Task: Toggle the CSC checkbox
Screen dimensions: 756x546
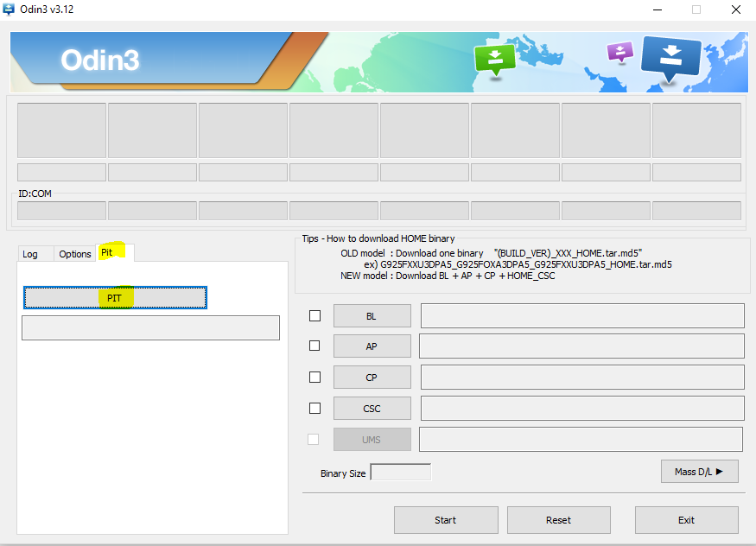Action: (314, 408)
